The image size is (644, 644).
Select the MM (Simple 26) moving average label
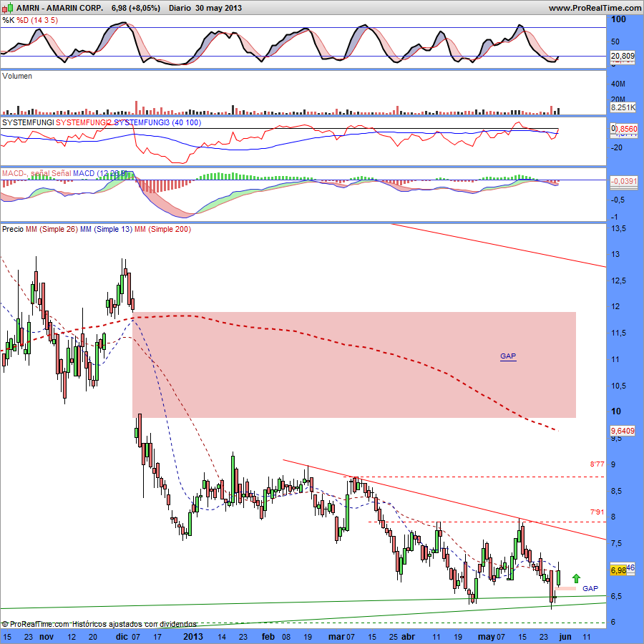click(x=52, y=229)
